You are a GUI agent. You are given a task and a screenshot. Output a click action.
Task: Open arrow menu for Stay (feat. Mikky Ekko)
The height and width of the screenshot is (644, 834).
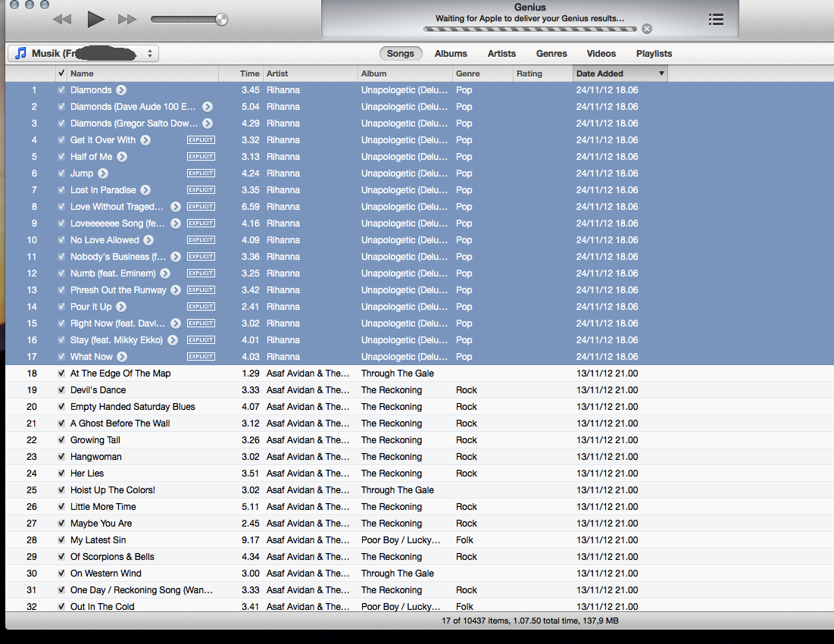(173, 340)
